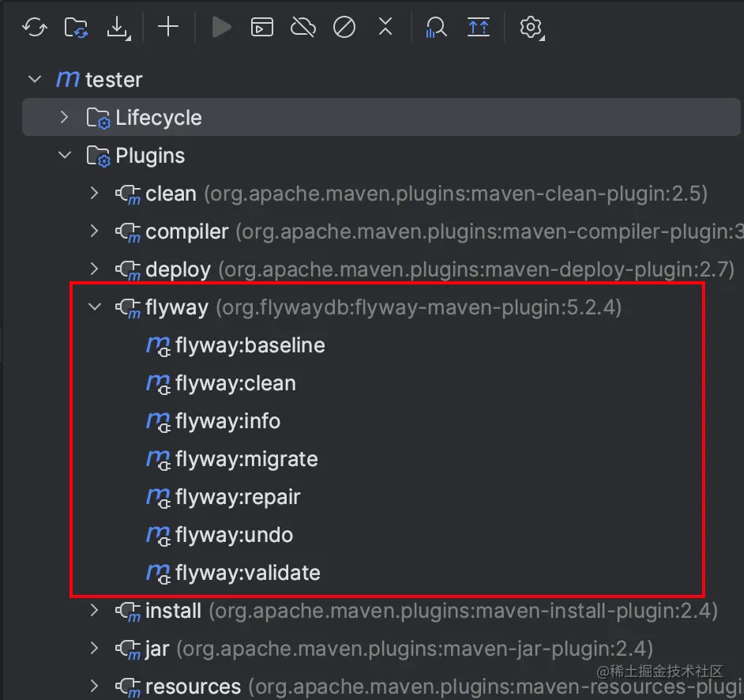Click flyway:repair goal icon
The height and width of the screenshot is (700, 744).
pyautogui.click(x=159, y=498)
